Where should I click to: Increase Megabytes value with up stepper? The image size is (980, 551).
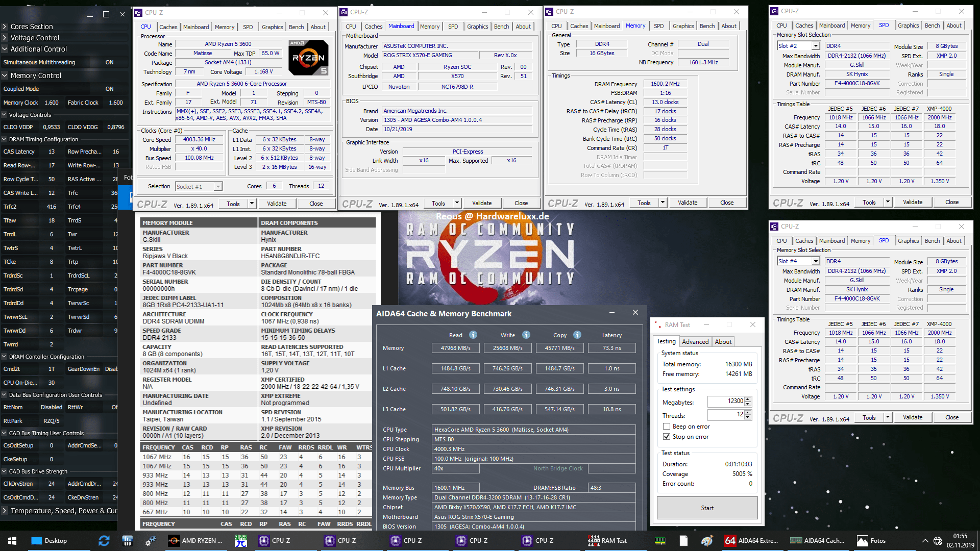click(748, 399)
